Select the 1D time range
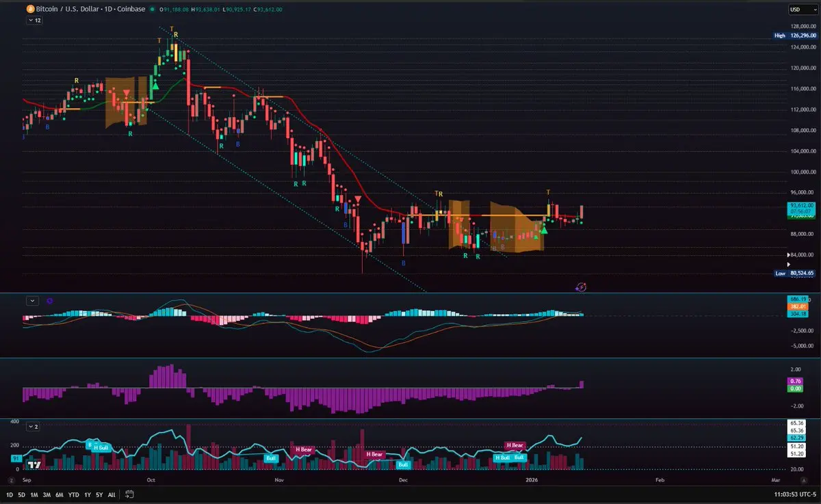 coord(10,494)
